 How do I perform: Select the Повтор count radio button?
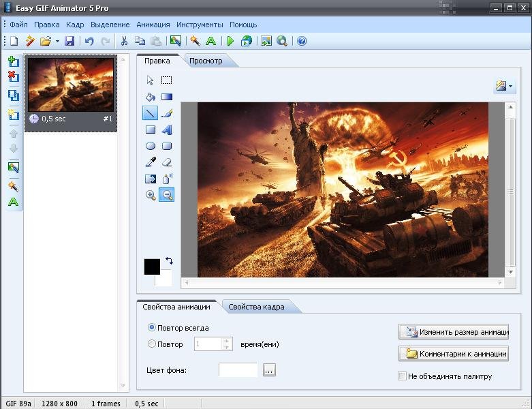click(x=152, y=344)
